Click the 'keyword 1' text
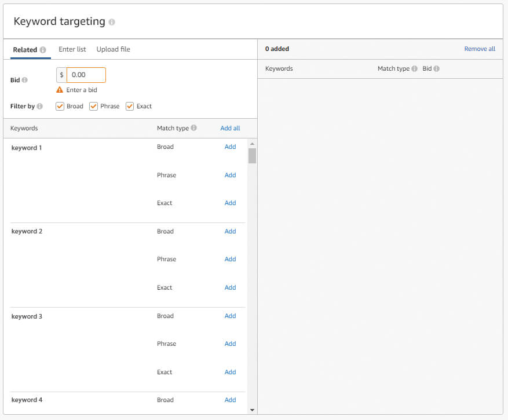Viewport: 508px width, 420px height. point(27,148)
